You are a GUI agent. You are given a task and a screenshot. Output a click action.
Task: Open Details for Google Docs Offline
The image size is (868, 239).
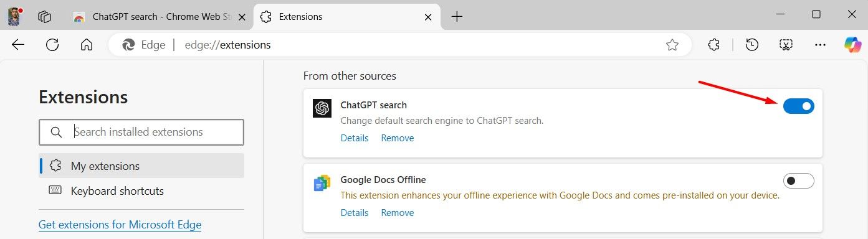coord(355,213)
